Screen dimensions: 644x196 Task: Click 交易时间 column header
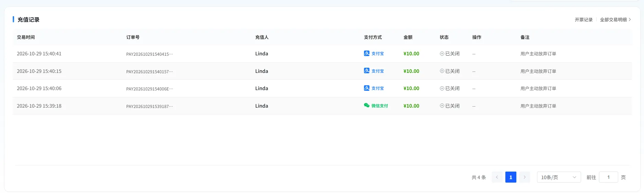tap(26, 37)
